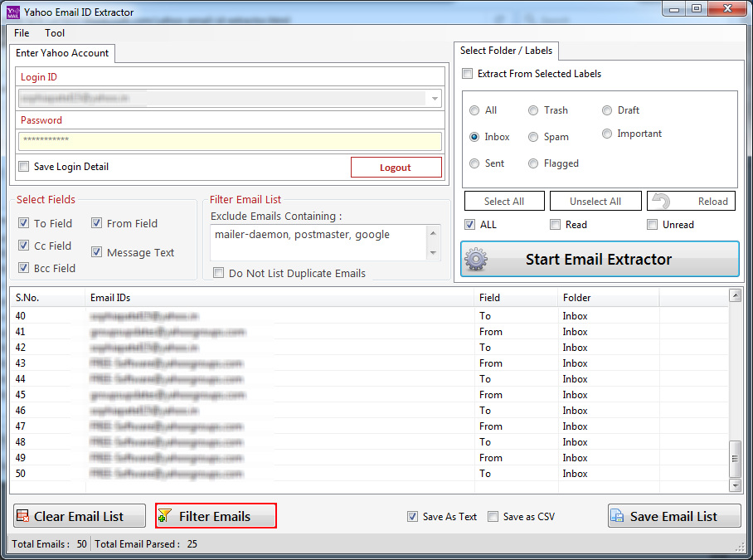This screenshot has width=753, height=560.
Task: Click the Exclude Emails Containing text box
Action: [318, 242]
